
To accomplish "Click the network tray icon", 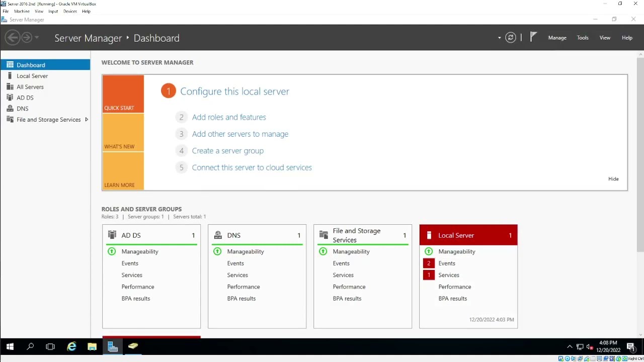I will 580,346.
